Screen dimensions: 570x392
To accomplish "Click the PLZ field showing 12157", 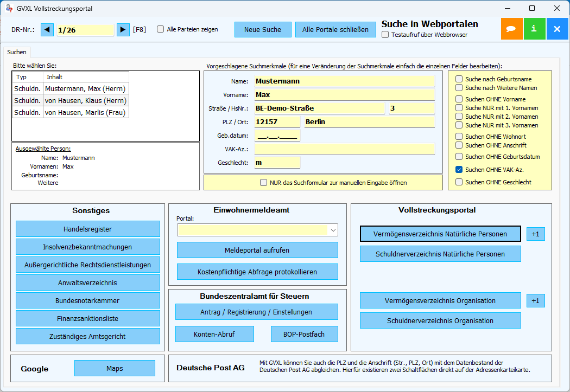I will [x=277, y=122].
